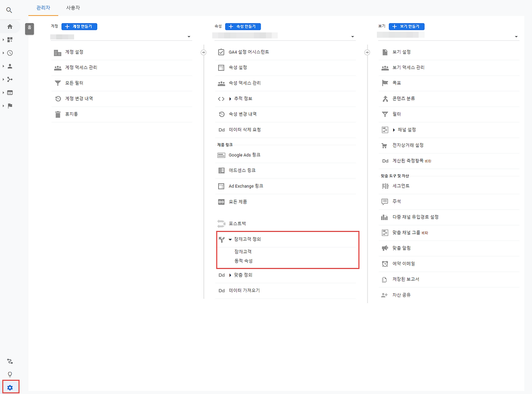
Task: Open the account selector dropdown arrow
Action: (x=189, y=37)
